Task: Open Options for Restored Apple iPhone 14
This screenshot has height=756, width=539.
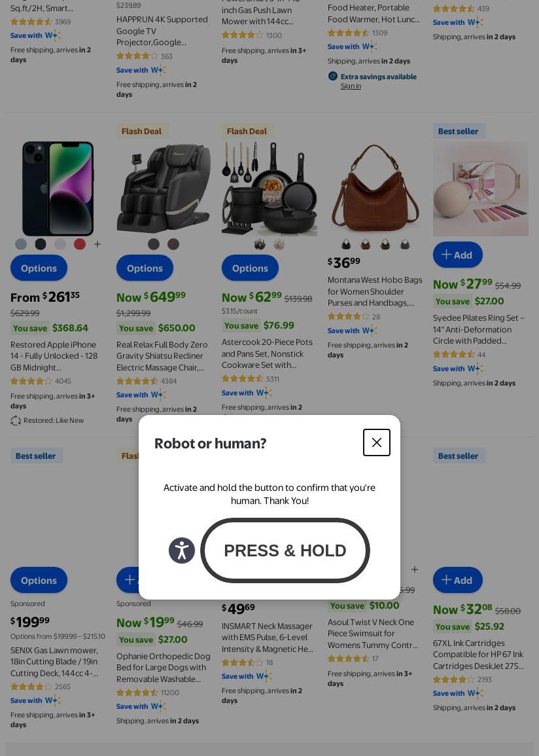Action: [39, 268]
